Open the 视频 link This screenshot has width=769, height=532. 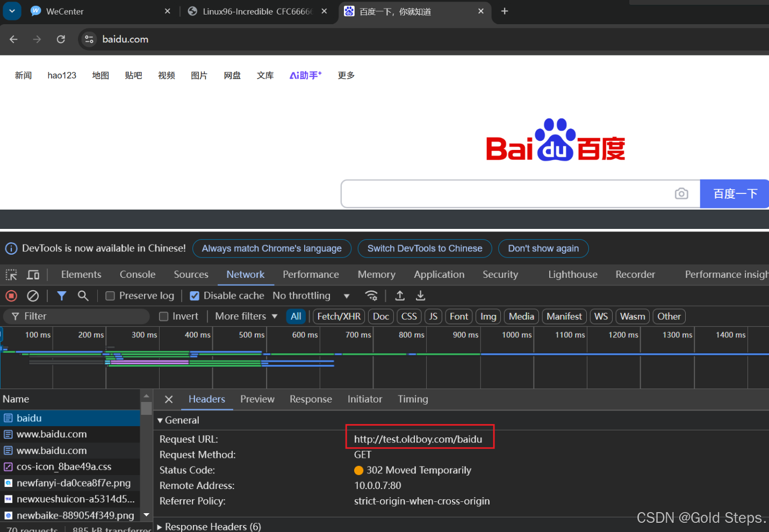coord(167,75)
